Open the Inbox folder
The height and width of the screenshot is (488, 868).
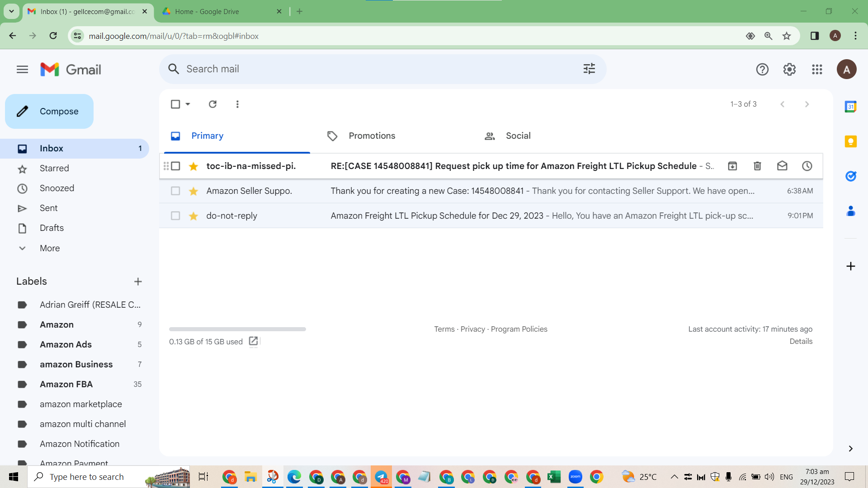[75, 148]
